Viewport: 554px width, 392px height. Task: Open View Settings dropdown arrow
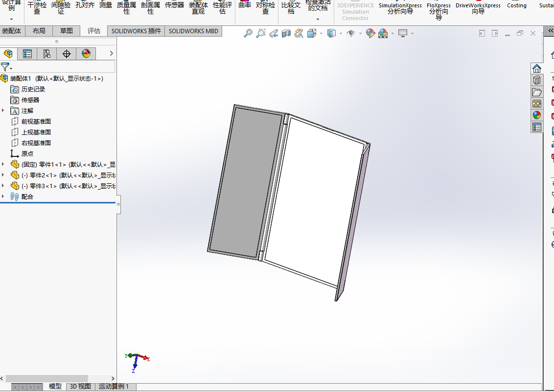coord(412,34)
